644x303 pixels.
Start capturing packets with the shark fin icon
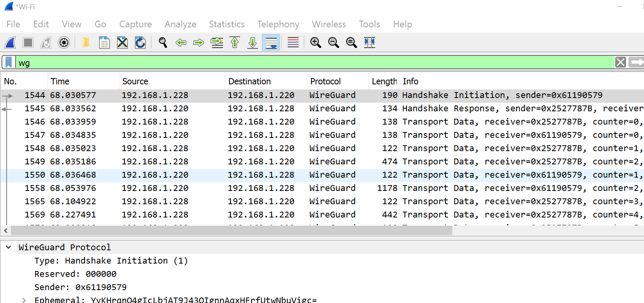point(11,43)
